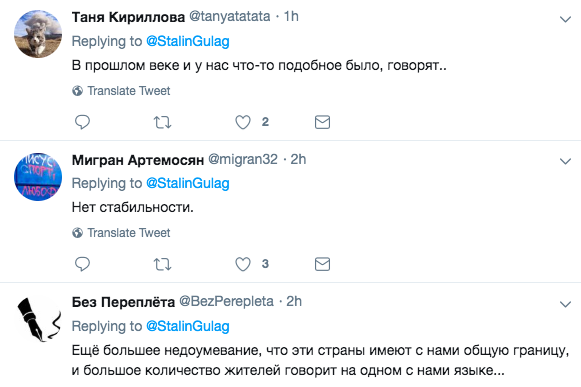Like the tweet from @migran32

pyautogui.click(x=243, y=264)
